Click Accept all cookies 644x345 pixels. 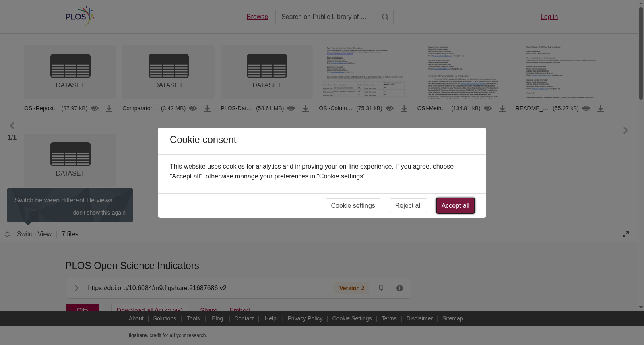pyautogui.click(x=455, y=206)
